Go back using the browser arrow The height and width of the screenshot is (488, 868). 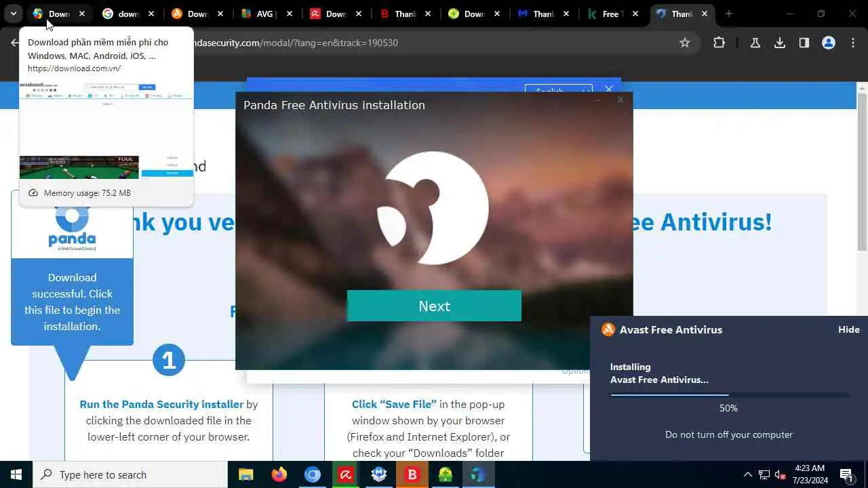coord(15,43)
